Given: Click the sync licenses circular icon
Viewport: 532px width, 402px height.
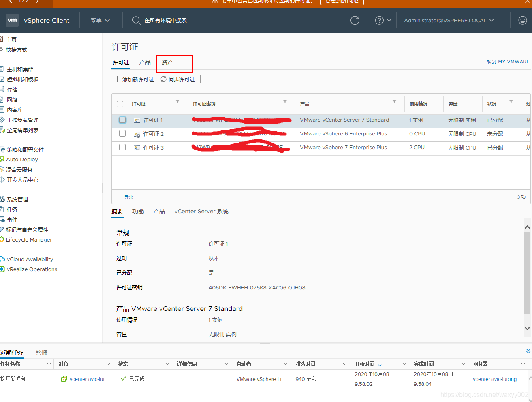Looking at the screenshot, I should [x=164, y=79].
